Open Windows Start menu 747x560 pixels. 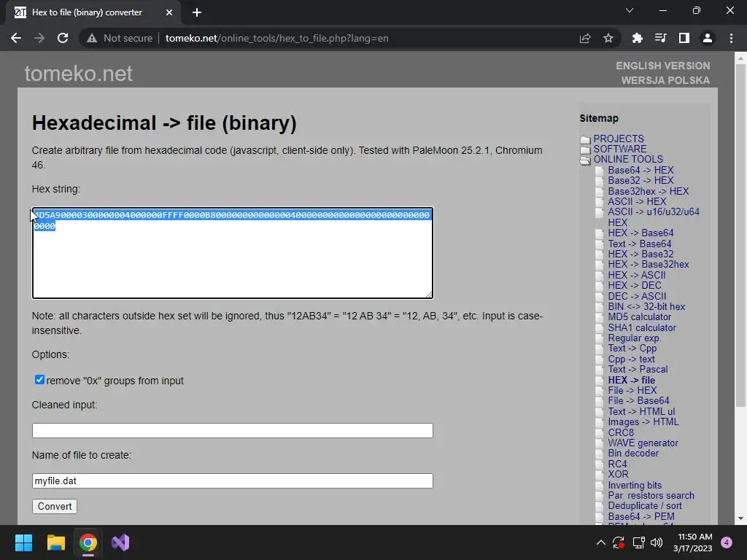[23, 542]
